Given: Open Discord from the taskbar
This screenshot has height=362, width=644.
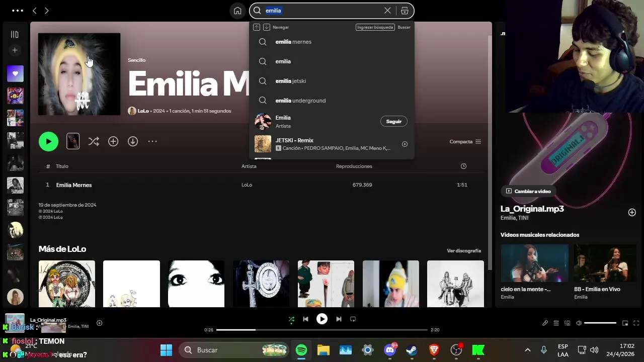Looking at the screenshot, I should (x=390, y=350).
